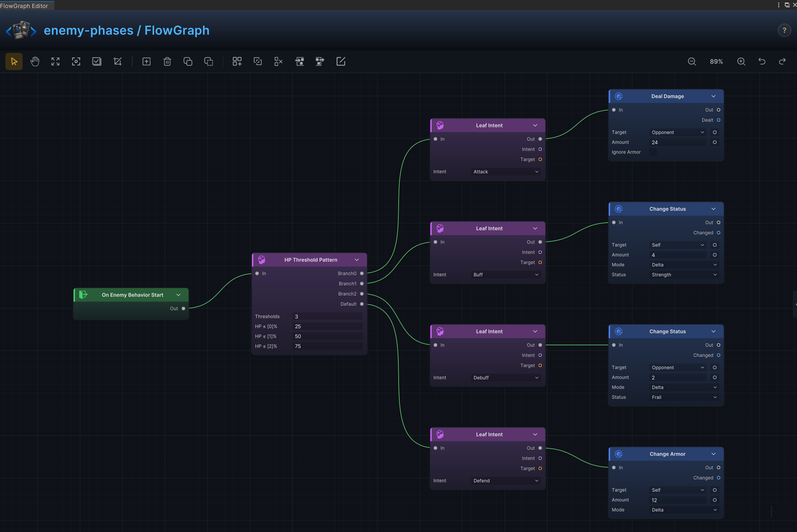Screen dimensions: 797x532
Task: Click the Change Armor node title
Action: point(667,454)
